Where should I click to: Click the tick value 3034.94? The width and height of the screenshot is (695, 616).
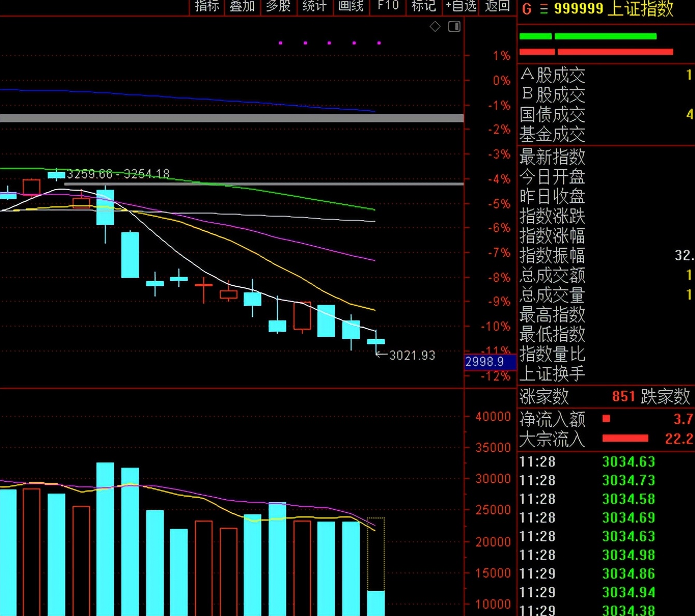point(629,592)
